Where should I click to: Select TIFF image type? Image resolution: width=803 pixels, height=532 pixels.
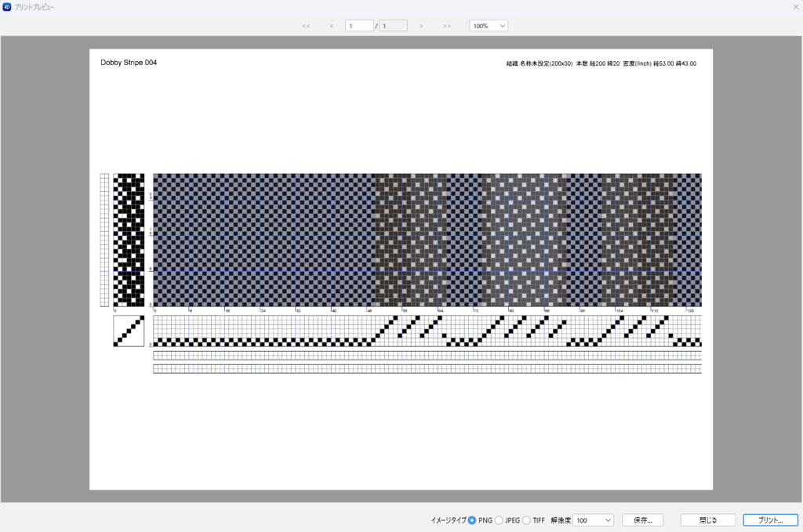(526, 520)
